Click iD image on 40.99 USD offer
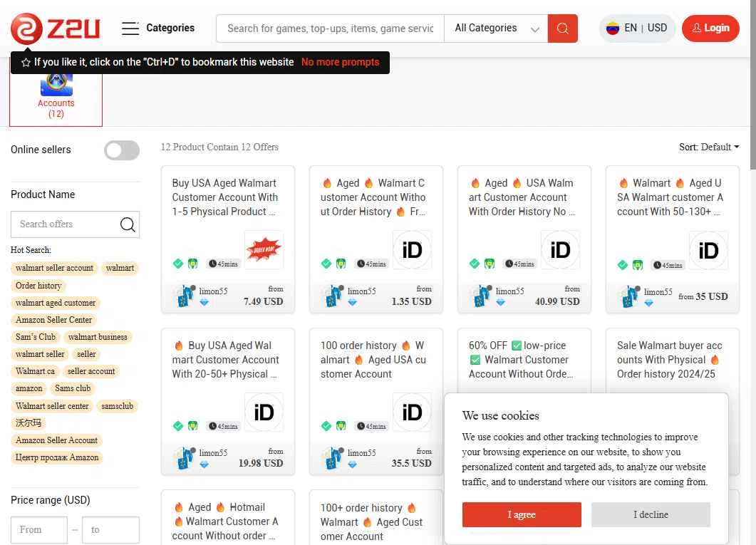The image size is (756, 545). point(560,249)
